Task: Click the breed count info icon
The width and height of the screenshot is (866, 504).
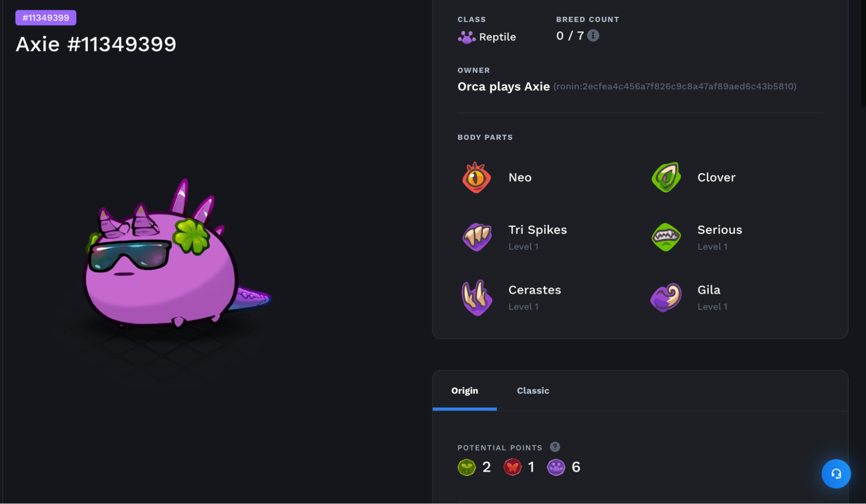Action: click(593, 36)
